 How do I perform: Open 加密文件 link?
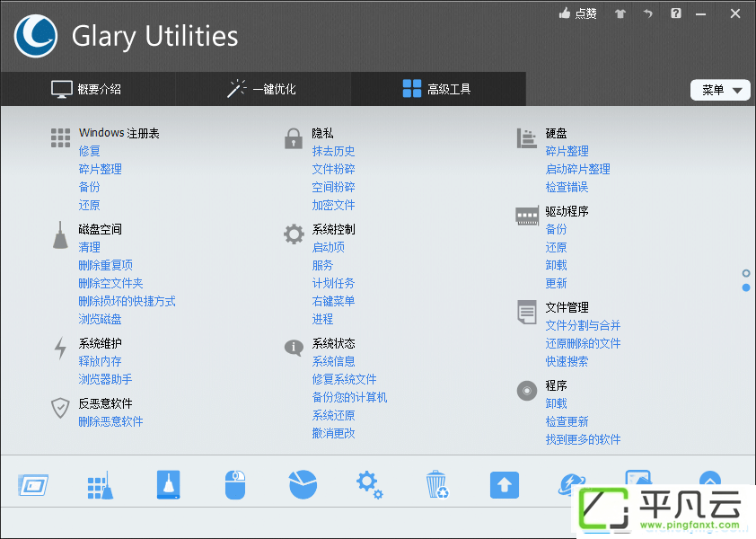pyautogui.click(x=334, y=205)
